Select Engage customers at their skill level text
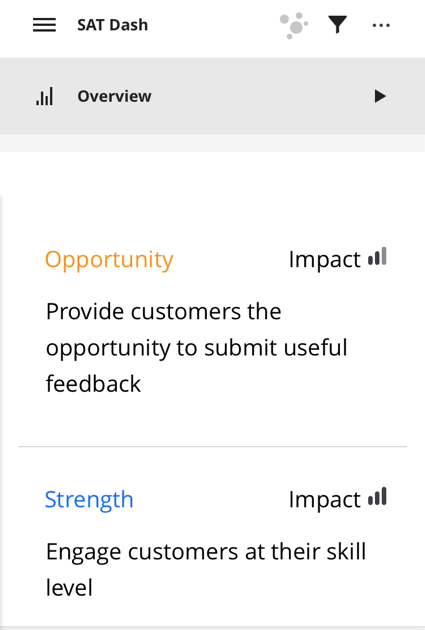Screen dimensions: 425x630 206,569
